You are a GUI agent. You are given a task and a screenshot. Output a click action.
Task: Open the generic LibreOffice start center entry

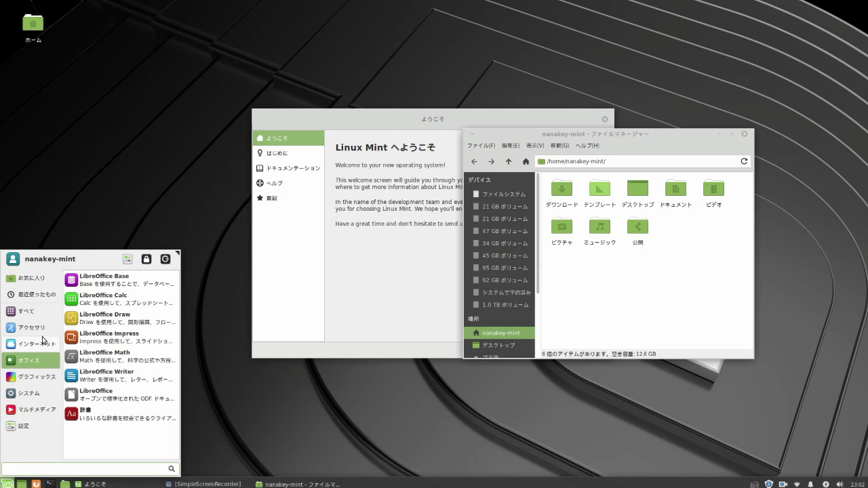pyautogui.click(x=121, y=394)
